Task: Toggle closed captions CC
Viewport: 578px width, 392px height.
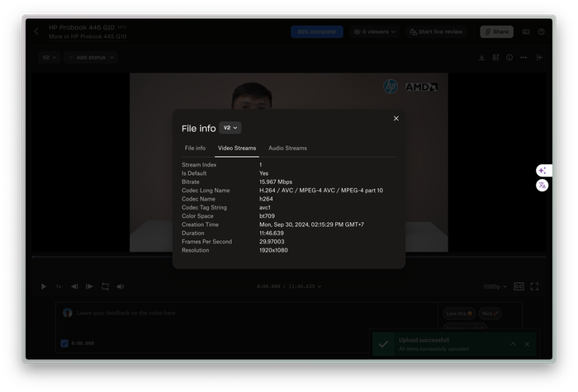Action: (x=519, y=286)
